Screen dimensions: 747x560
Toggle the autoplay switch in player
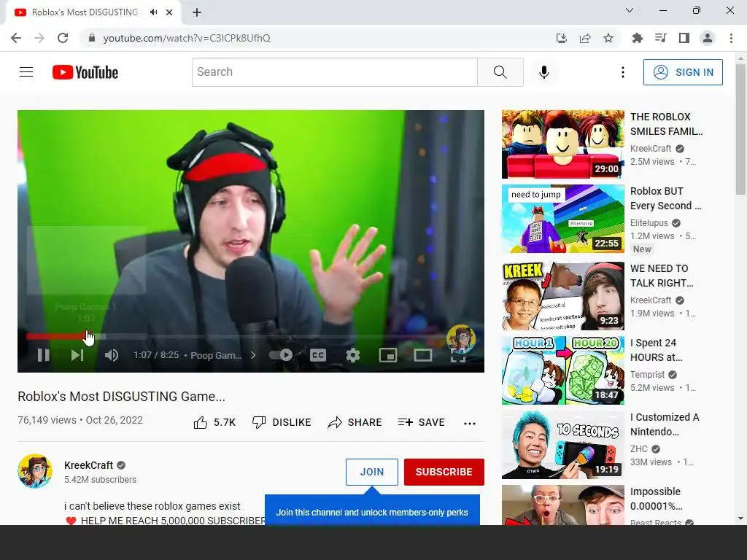point(281,355)
